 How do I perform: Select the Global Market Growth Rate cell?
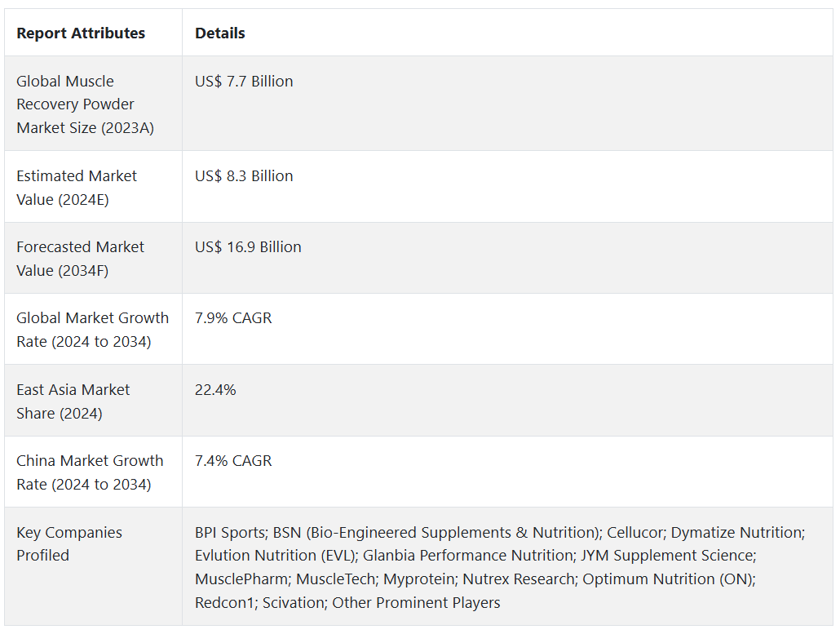tap(92, 330)
